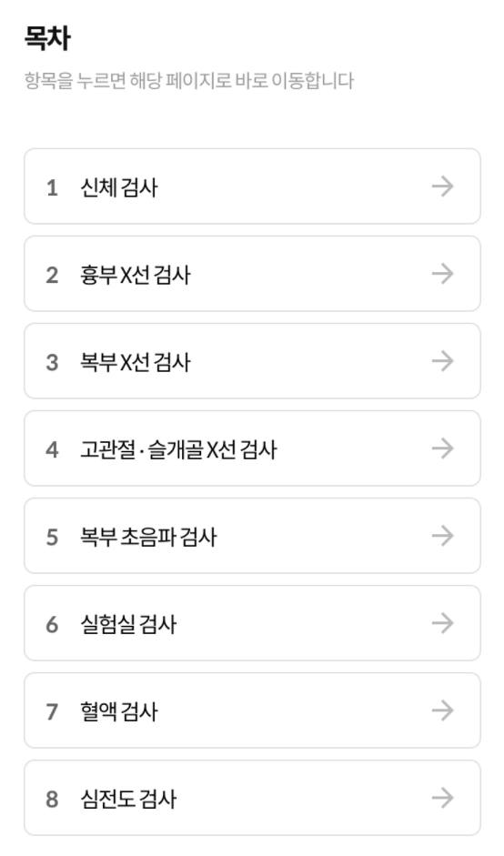Tap the arrow next to 복부 초음파 검사

tap(442, 536)
